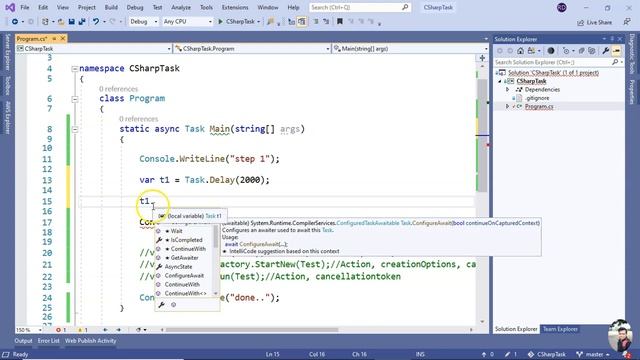Open the Output panel tab

coord(23,341)
